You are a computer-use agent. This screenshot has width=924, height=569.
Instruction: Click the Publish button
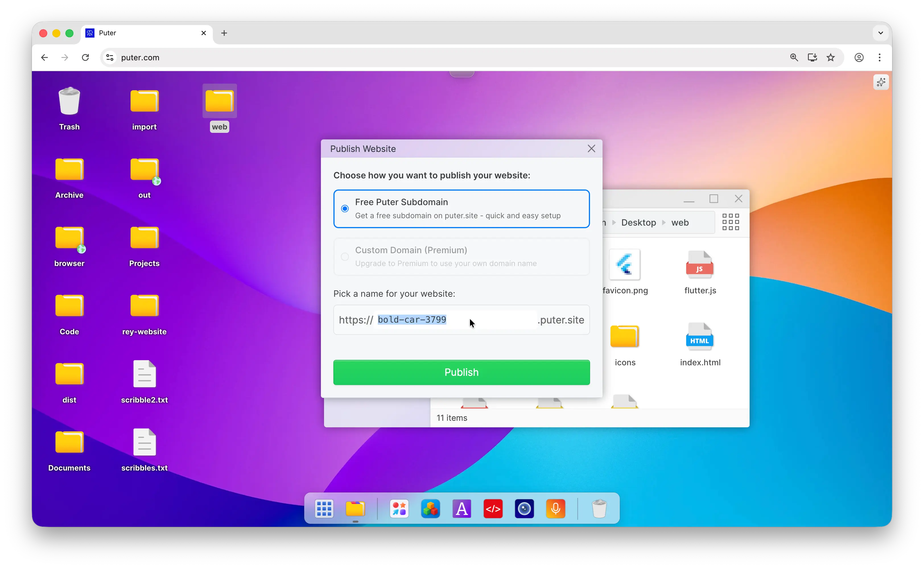[461, 372]
